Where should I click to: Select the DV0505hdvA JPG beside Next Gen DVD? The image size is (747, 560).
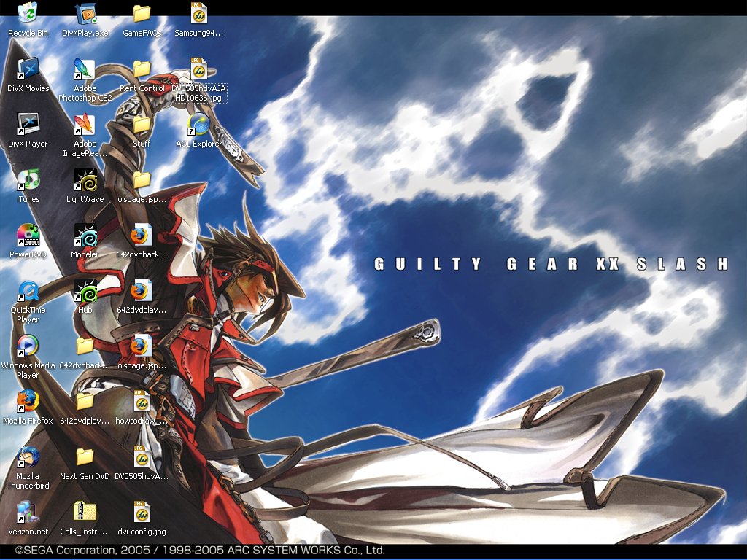click(142, 457)
